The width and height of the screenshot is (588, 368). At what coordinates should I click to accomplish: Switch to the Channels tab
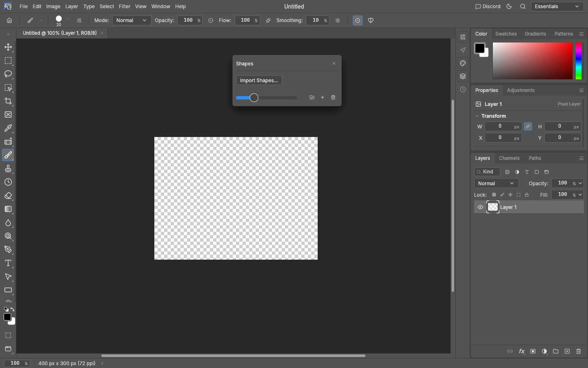[509, 158]
